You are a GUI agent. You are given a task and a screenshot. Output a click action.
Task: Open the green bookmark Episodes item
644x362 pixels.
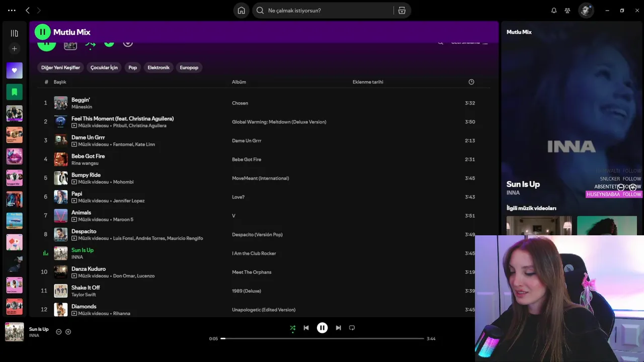[x=15, y=92]
